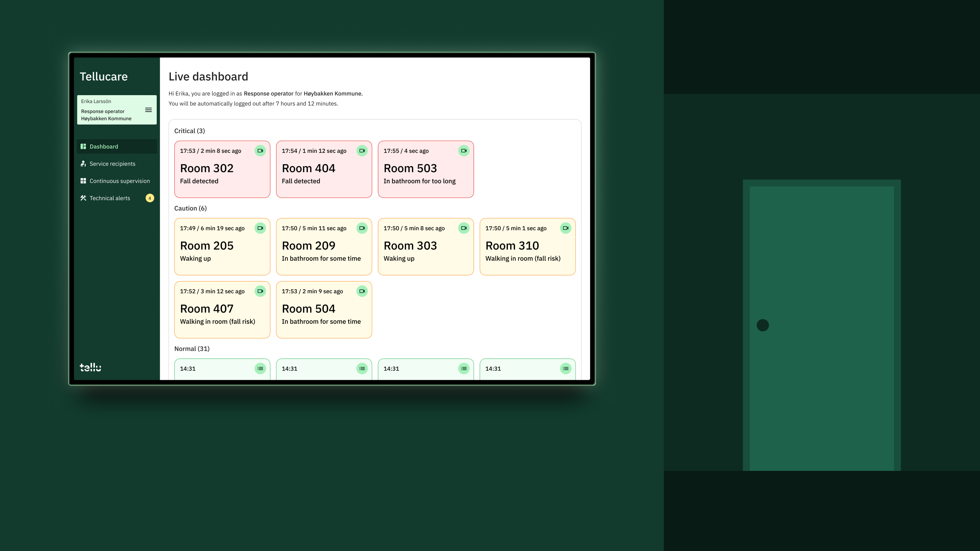Screen dimensions: 980x551
Task: Click timestamp '17:52 / 3 min 12 sec ago'
Action: (x=212, y=291)
